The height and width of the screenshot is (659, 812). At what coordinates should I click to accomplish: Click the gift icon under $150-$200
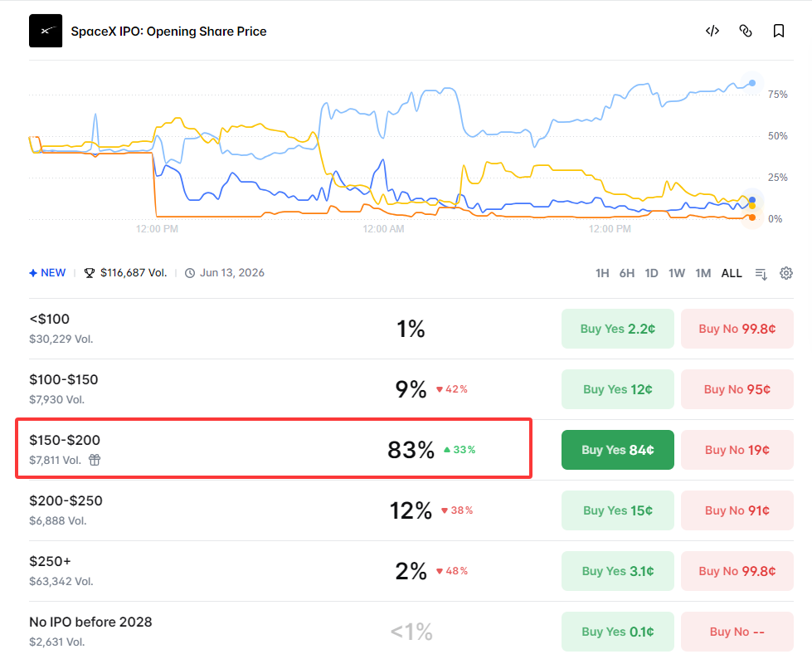[95, 460]
